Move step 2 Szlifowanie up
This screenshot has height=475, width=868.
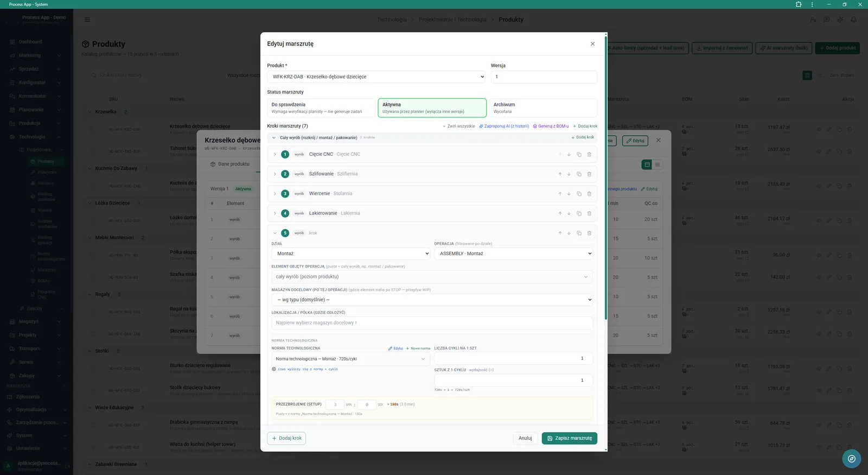pos(560,174)
